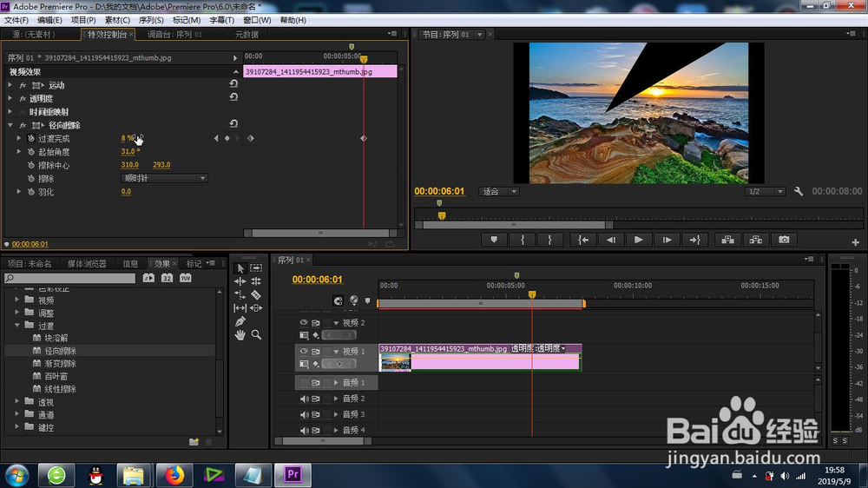Reset the 径向擦除 effect
This screenshot has width=868, height=488.
[x=233, y=123]
